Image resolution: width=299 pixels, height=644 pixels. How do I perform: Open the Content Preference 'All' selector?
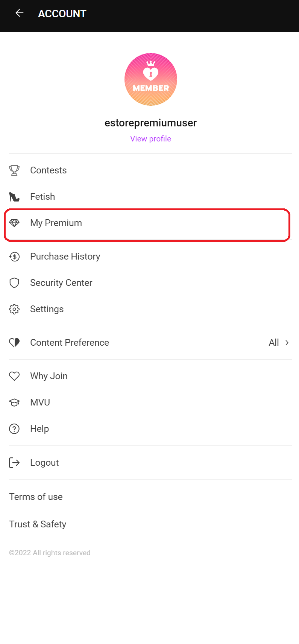tap(274, 343)
